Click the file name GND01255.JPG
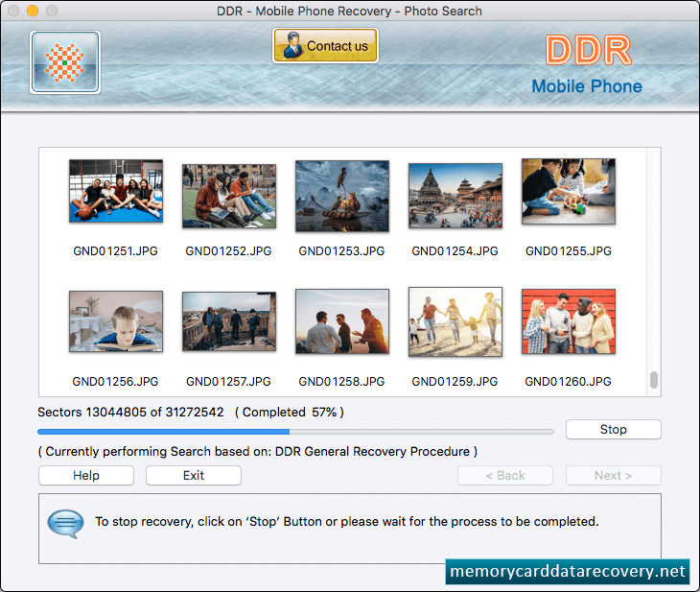This screenshot has height=592, width=700. [569, 251]
